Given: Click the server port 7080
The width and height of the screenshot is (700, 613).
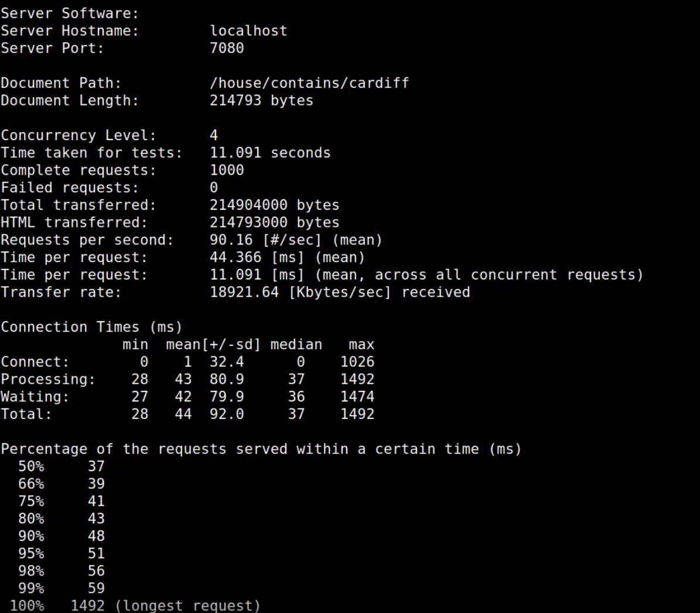Looking at the screenshot, I should (227, 48).
